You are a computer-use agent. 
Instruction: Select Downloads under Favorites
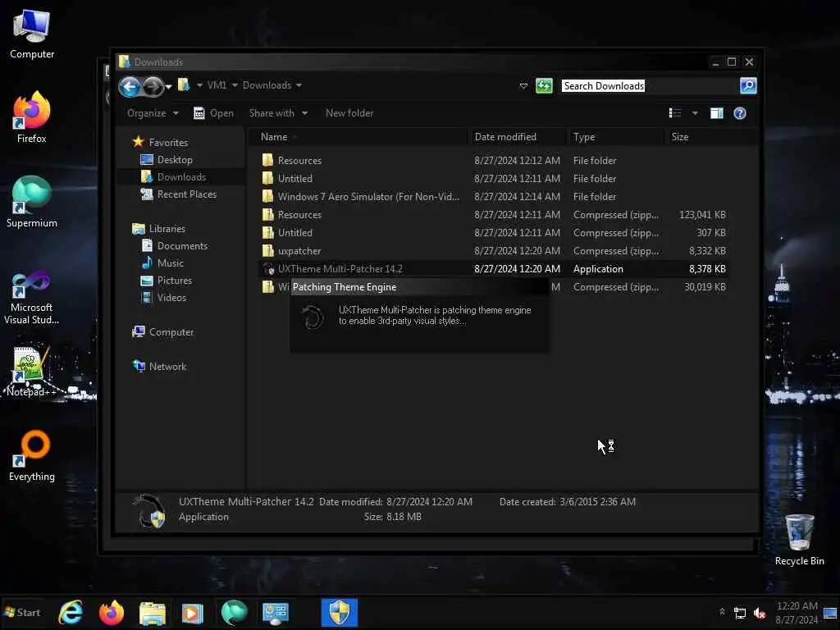tap(173, 177)
